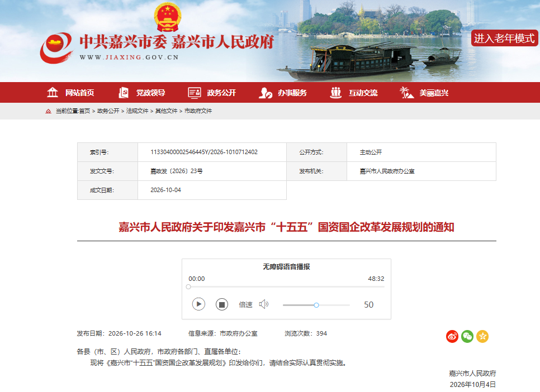Viewport: 540px width, 392px height.
Task: Open the 党政领导 menu item
Action: [150, 93]
